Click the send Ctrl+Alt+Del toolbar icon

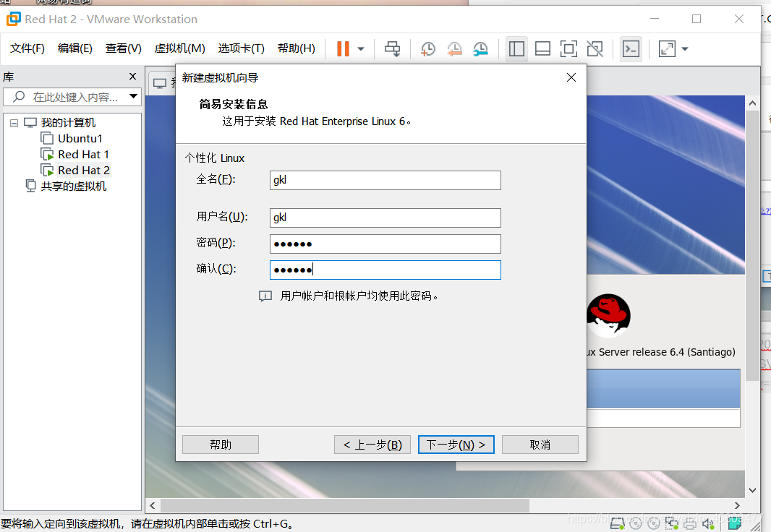point(392,48)
